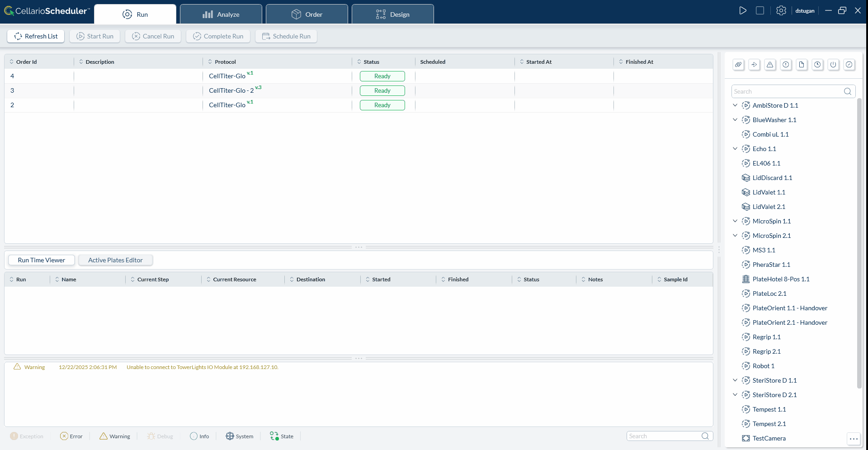The width and height of the screenshot is (868, 450).
Task: Open the warning triangle icon above the device search
Action: pyautogui.click(x=770, y=65)
